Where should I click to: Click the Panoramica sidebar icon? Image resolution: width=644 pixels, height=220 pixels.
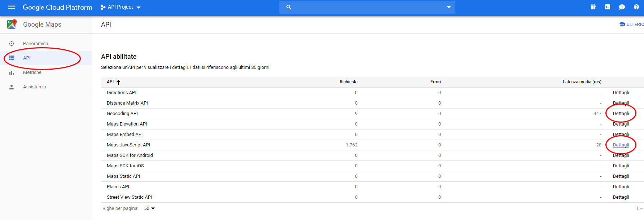point(12,44)
